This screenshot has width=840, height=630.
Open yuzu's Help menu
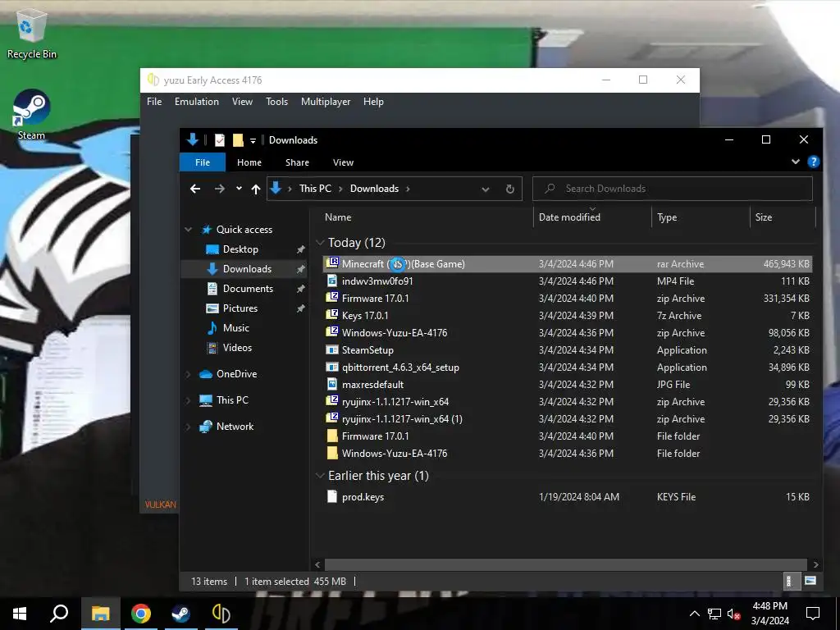click(x=373, y=102)
